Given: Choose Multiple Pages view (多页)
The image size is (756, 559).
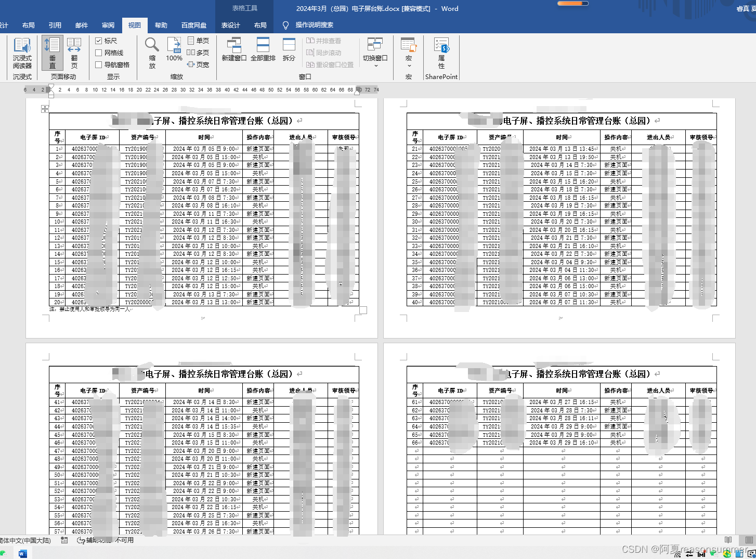Looking at the screenshot, I should 198,53.
